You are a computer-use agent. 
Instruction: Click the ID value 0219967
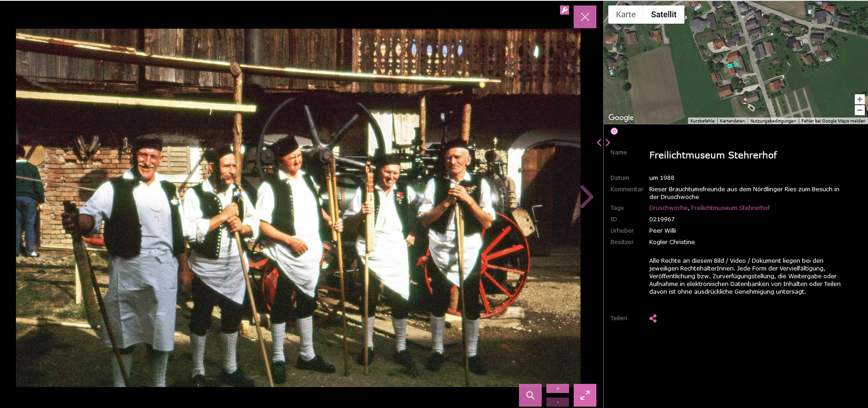pyautogui.click(x=662, y=219)
